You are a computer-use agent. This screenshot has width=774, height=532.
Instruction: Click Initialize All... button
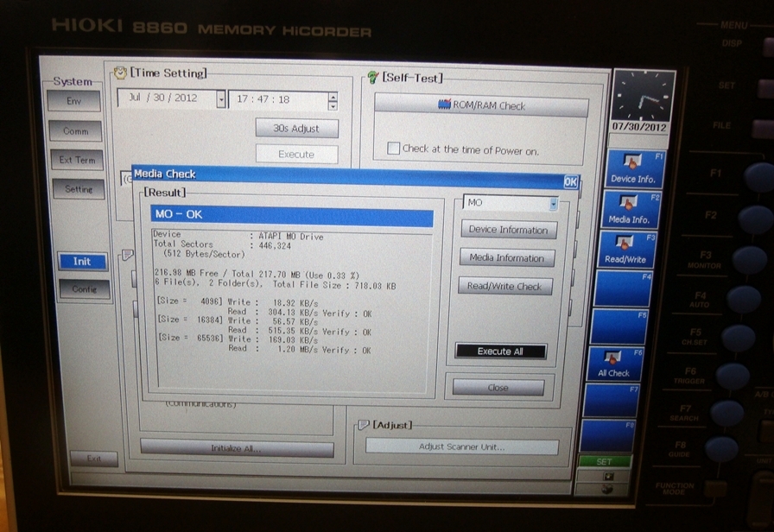(237, 448)
